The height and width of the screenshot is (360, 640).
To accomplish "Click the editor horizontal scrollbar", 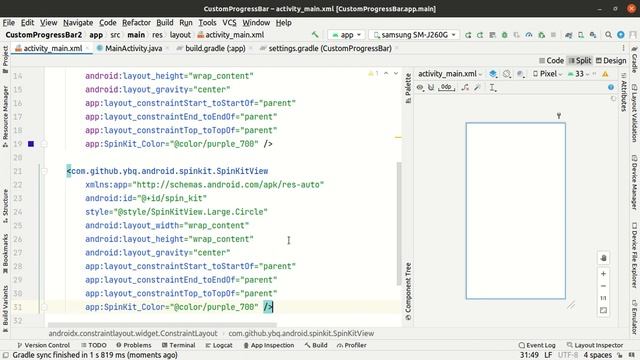I will 162,325.
